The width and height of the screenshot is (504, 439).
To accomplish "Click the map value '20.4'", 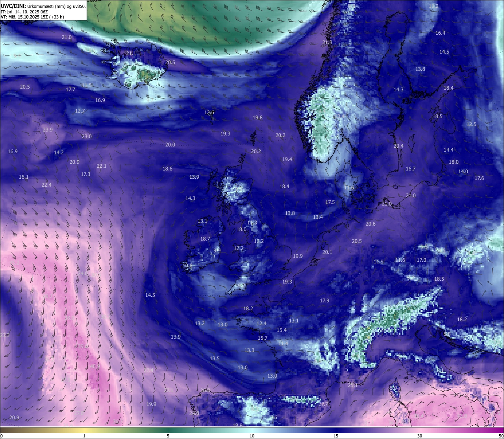I will click(x=398, y=146).
